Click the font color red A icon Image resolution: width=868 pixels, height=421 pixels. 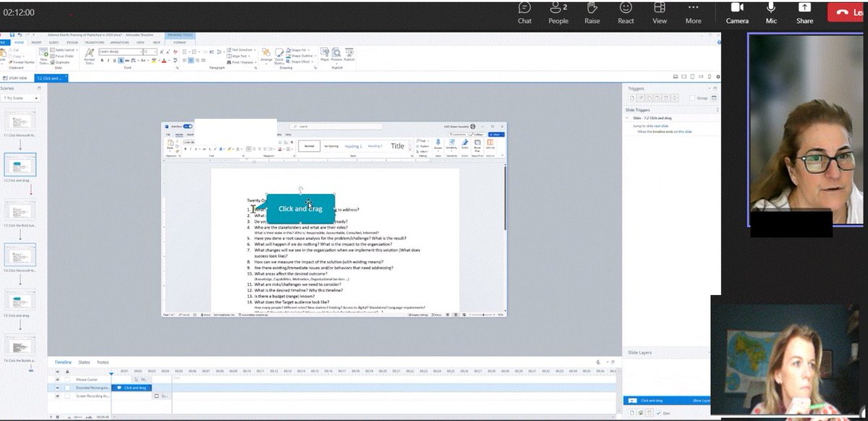click(164, 61)
